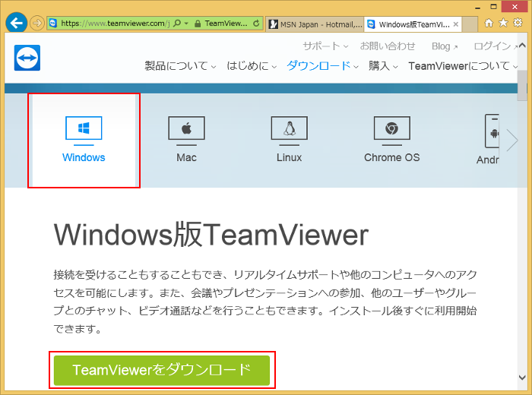Expand the 購入 menu
This screenshot has height=395, width=532.
[383, 66]
